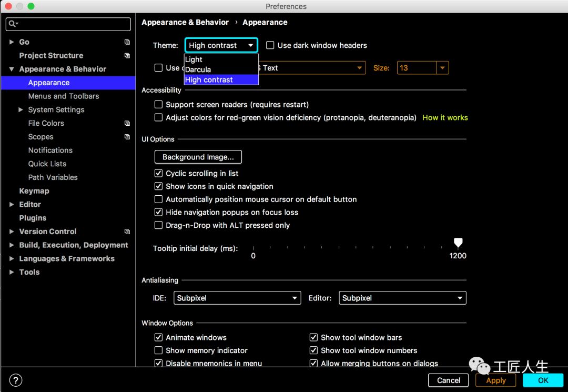Open the Editor antialiasing dropdown
568x392 pixels.
[402, 298]
